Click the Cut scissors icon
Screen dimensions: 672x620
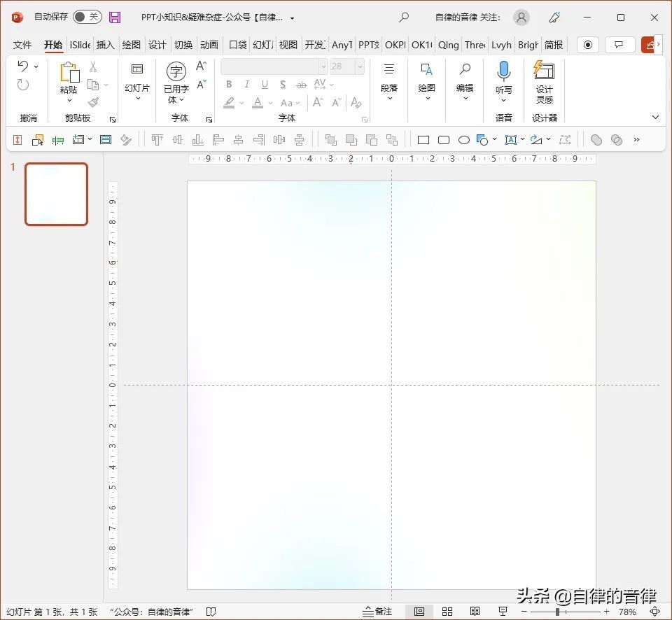(x=93, y=68)
